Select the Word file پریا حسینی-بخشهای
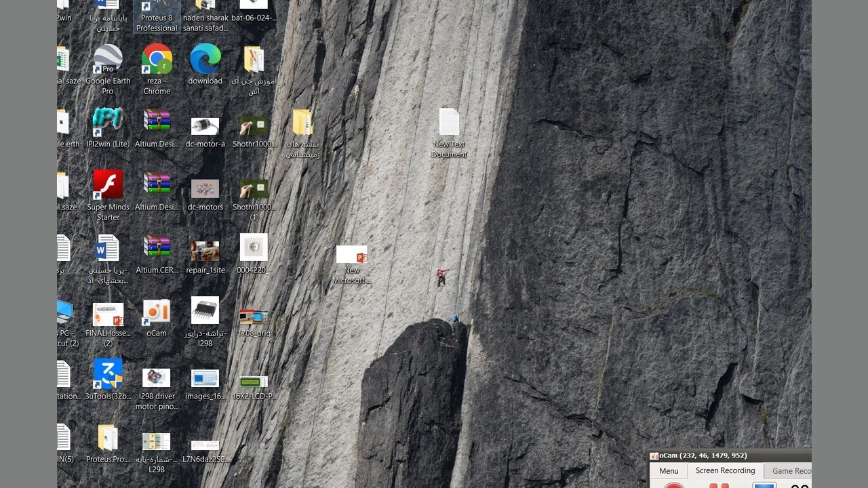868x488 pixels. point(108,259)
